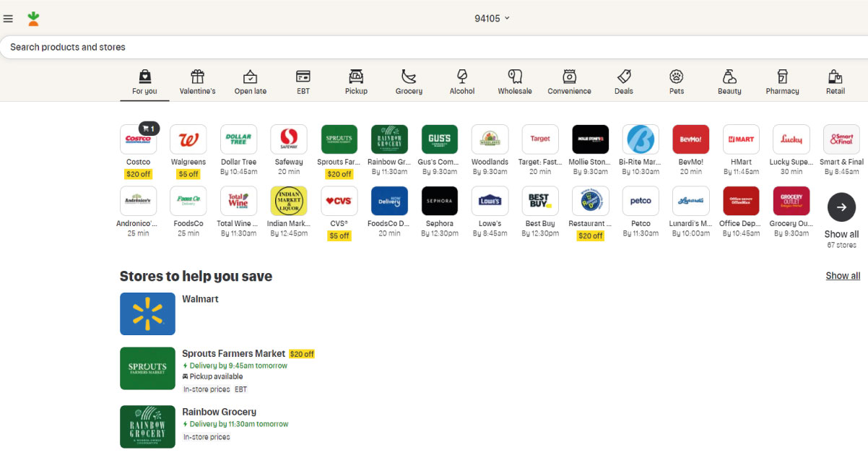The image size is (868, 458).
Task: Click the Search products and stores field
Action: click(x=433, y=47)
